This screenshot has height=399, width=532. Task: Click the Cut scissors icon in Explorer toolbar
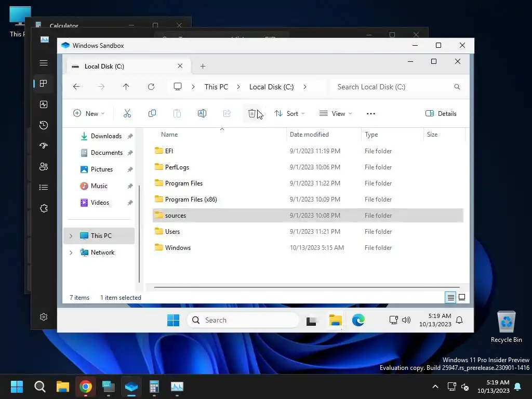tap(127, 114)
